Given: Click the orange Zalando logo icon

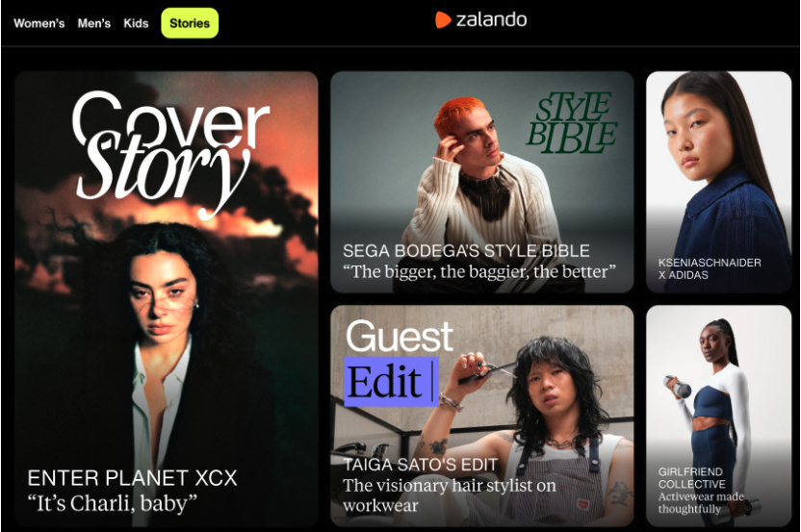Looking at the screenshot, I should (443, 20).
